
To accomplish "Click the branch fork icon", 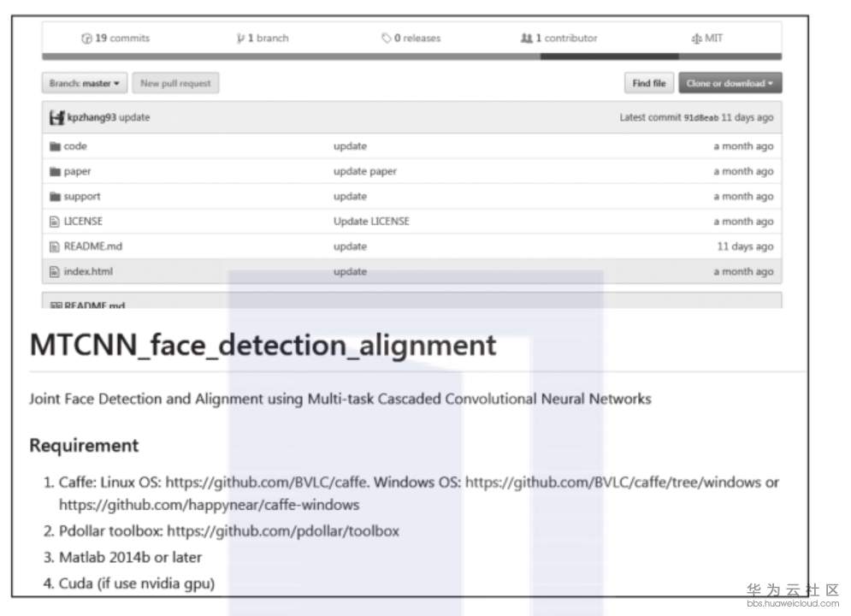I will tap(240, 38).
